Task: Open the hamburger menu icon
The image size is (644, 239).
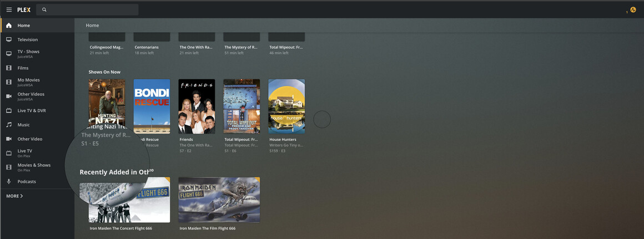Action: [9, 10]
